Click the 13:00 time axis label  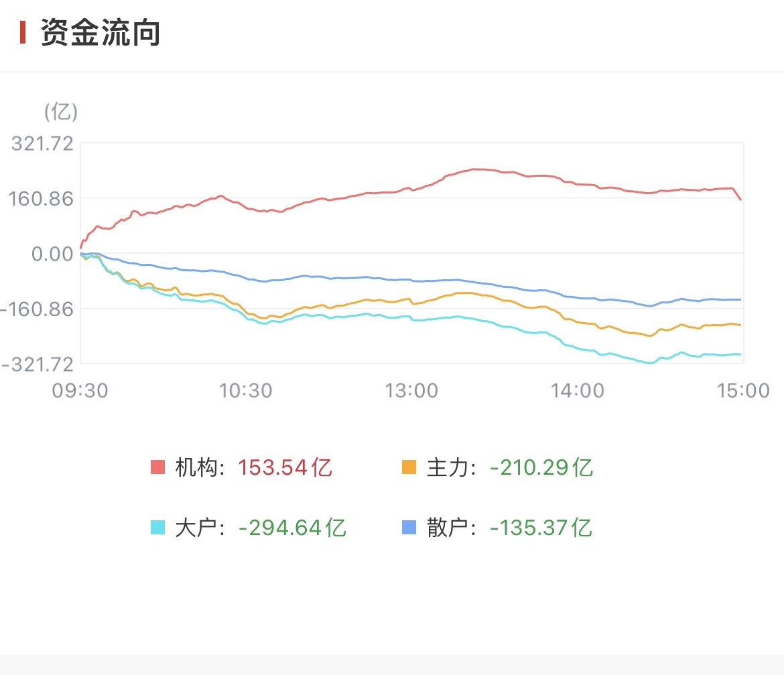[411, 389]
